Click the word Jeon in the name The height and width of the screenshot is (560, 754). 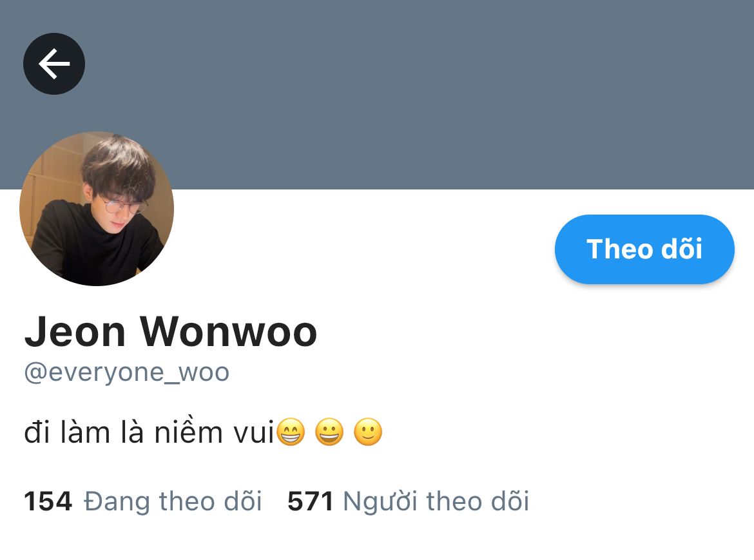(x=75, y=331)
